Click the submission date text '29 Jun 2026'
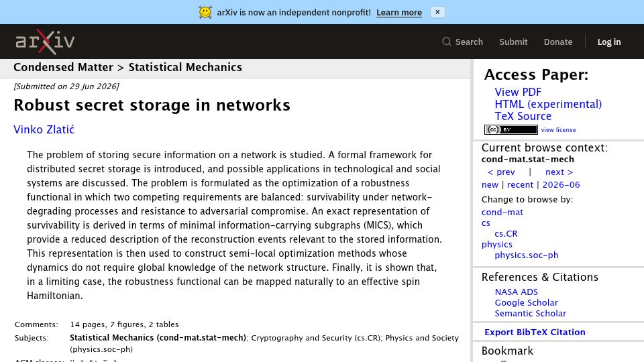This screenshot has width=644, height=362. [93, 86]
